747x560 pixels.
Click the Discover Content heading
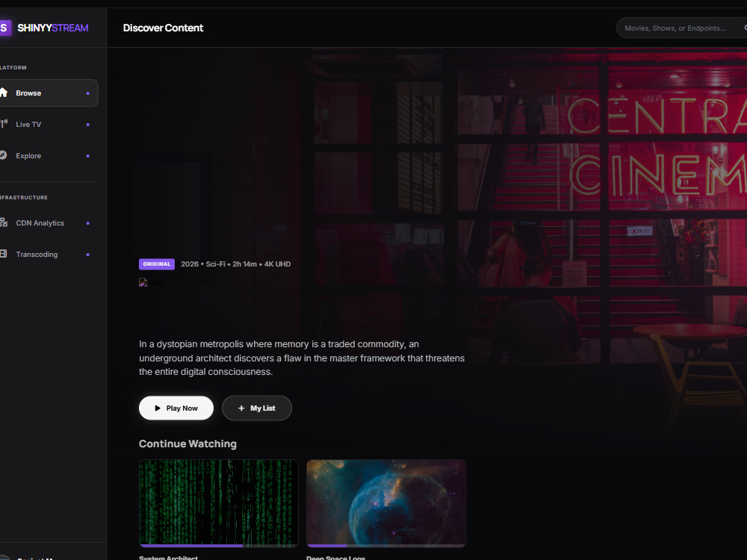pos(163,28)
